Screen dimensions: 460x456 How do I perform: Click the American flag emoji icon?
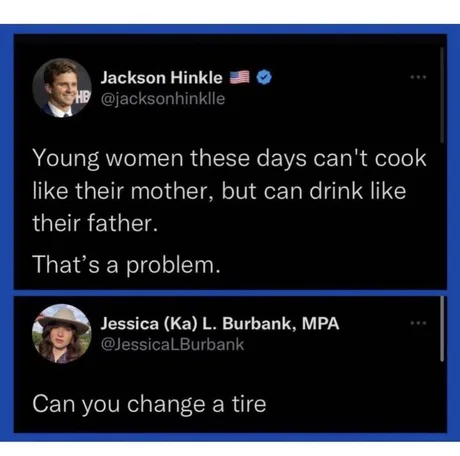[x=240, y=77]
